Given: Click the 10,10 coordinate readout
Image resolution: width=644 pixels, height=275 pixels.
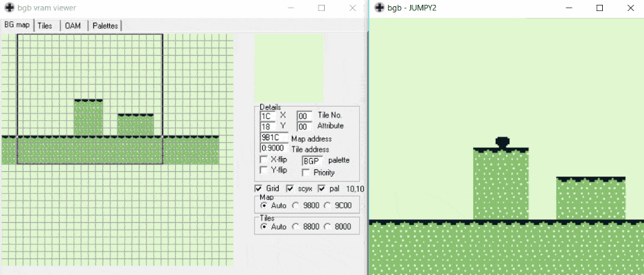Looking at the screenshot, I should coord(355,188).
